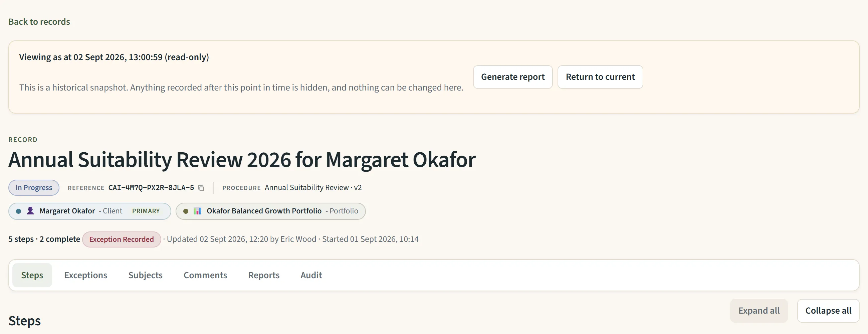Generate report from the snapshot
The height and width of the screenshot is (334, 868).
click(x=512, y=77)
